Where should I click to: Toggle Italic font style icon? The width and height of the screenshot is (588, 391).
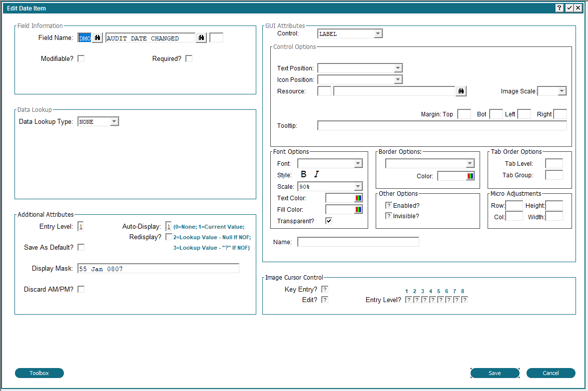click(x=316, y=174)
